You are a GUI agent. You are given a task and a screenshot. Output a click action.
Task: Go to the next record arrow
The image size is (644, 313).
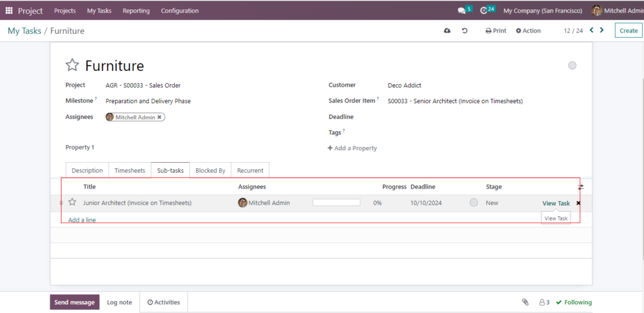click(602, 30)
